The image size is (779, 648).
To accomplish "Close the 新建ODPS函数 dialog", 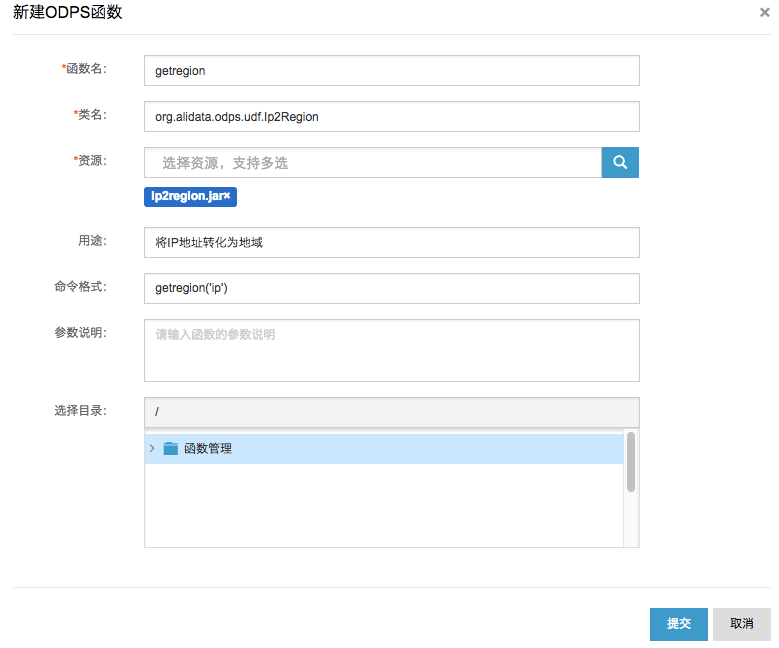I will point(765,13).
